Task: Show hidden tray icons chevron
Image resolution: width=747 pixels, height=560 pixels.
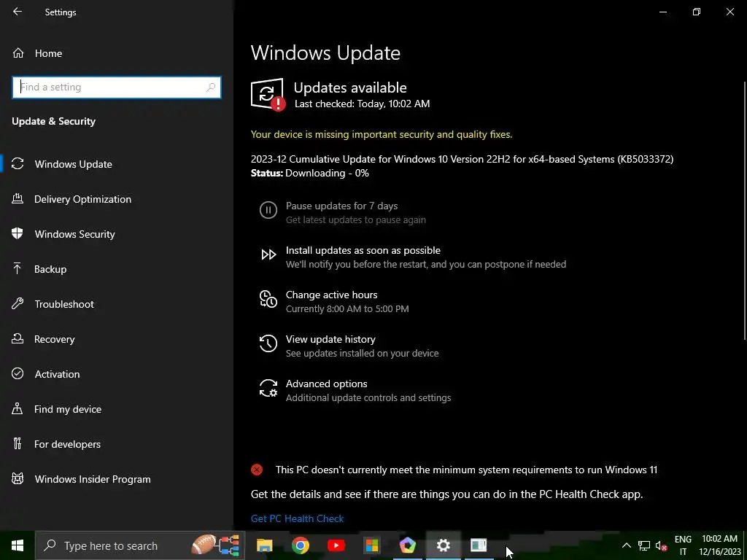Action: point(627,545)
